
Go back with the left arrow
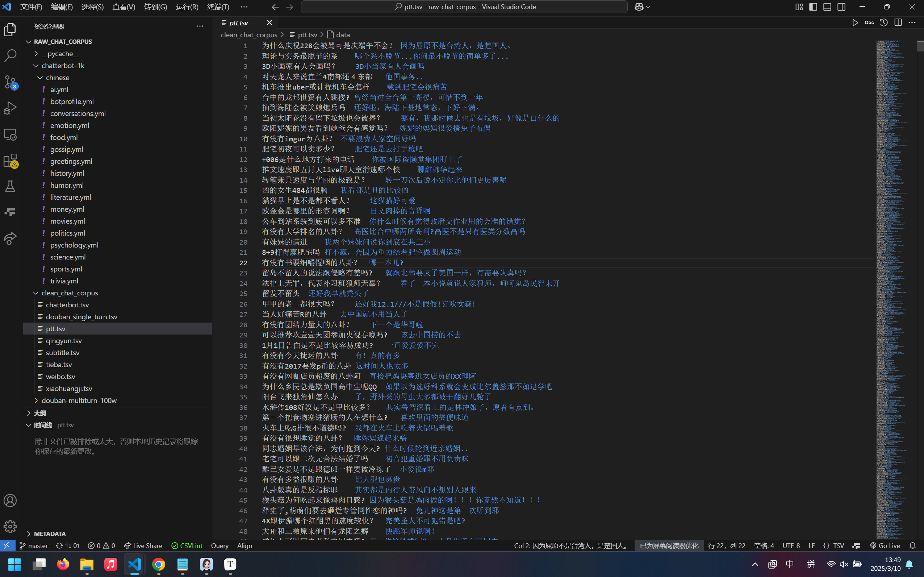(275, 7)
